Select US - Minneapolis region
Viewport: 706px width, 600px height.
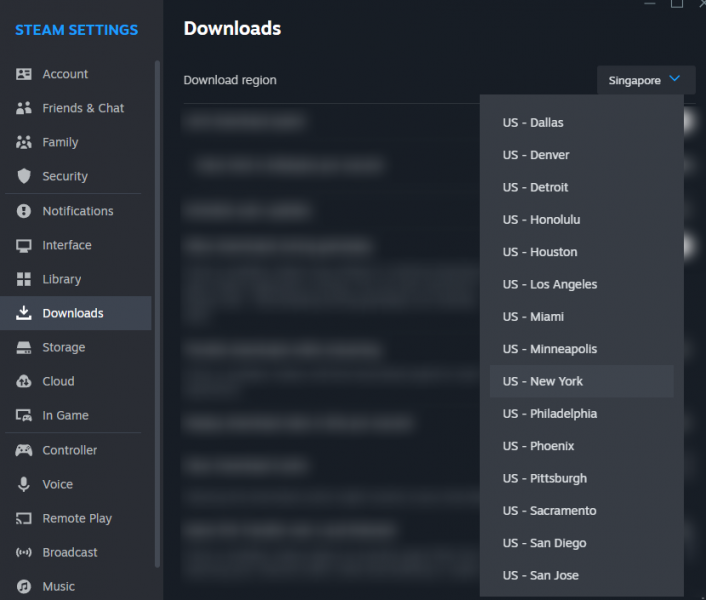(x=581, y=349)
